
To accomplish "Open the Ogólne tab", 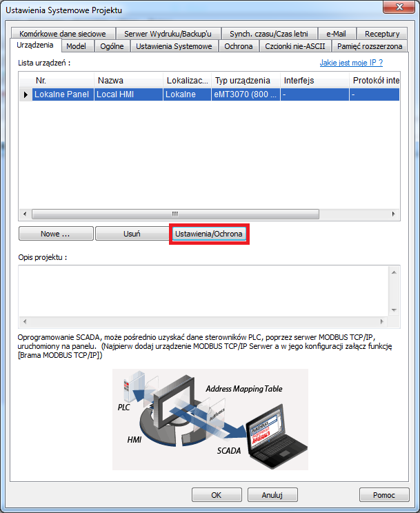I will (x=112, y=46).
